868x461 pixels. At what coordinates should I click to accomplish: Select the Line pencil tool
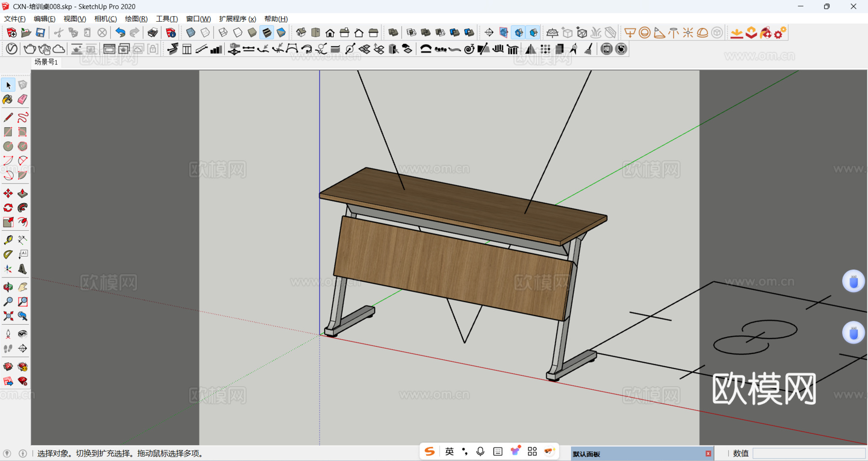click(8, 117)
